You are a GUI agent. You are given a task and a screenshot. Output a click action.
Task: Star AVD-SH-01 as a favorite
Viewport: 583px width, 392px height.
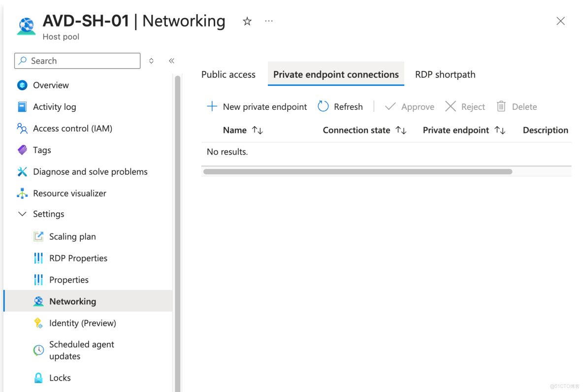coord(247,21)
